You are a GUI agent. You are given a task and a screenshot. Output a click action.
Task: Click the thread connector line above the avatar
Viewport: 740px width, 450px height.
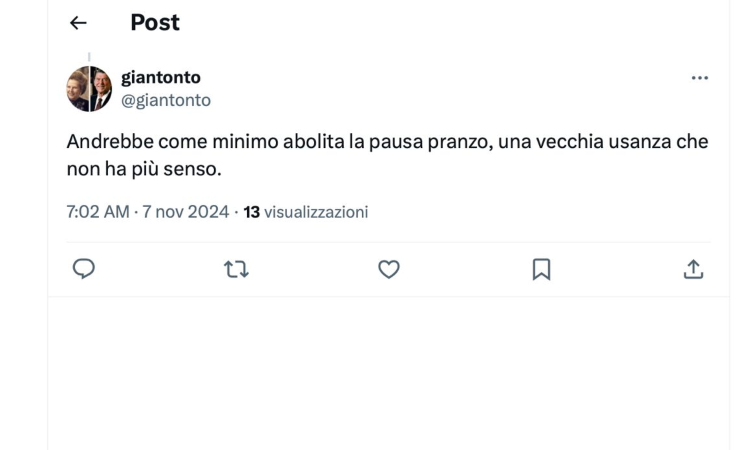click(89, 58)
